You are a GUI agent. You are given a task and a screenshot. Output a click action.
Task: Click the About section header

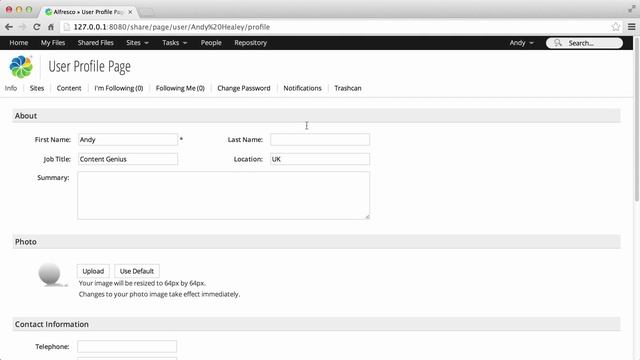tap(316, 116)
